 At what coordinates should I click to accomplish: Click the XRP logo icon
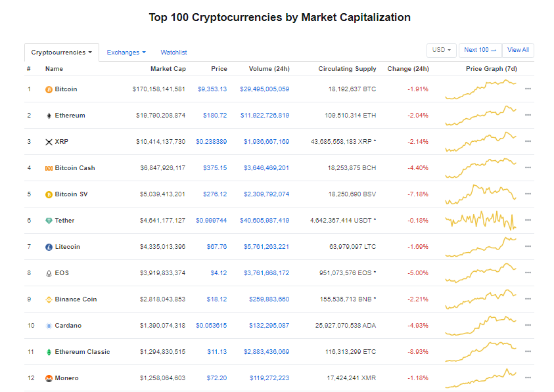tap(49, 142)
